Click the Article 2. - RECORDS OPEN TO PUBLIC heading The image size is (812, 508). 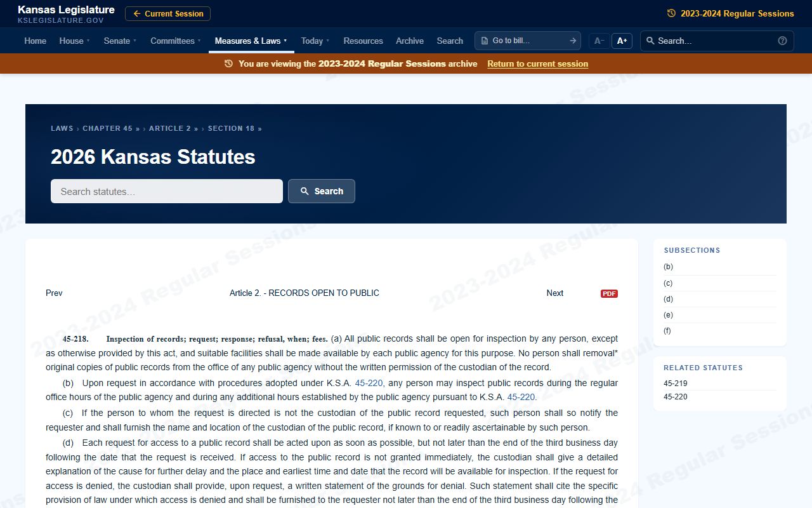[304, 293]
